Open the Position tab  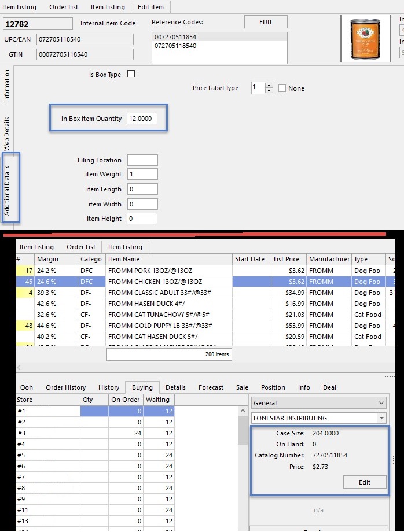273,387
